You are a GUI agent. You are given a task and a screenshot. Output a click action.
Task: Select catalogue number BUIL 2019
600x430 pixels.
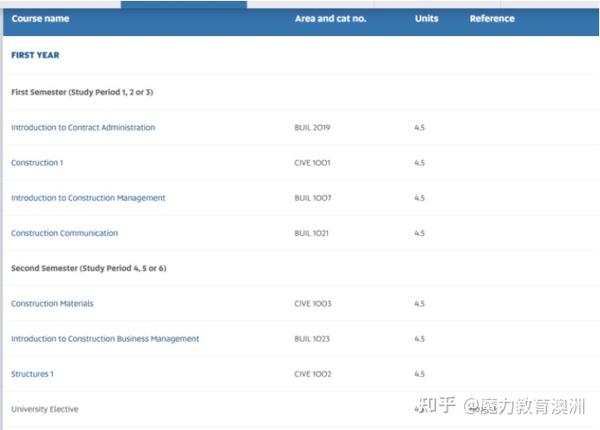click(x=312, y=127)
